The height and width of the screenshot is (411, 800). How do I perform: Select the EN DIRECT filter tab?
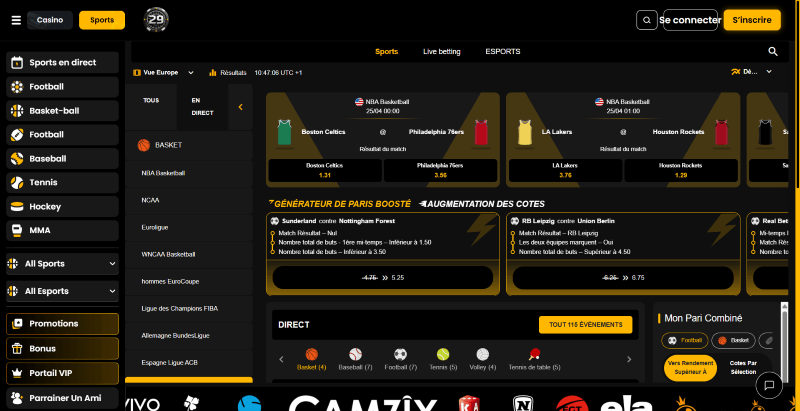click(203, 107)
